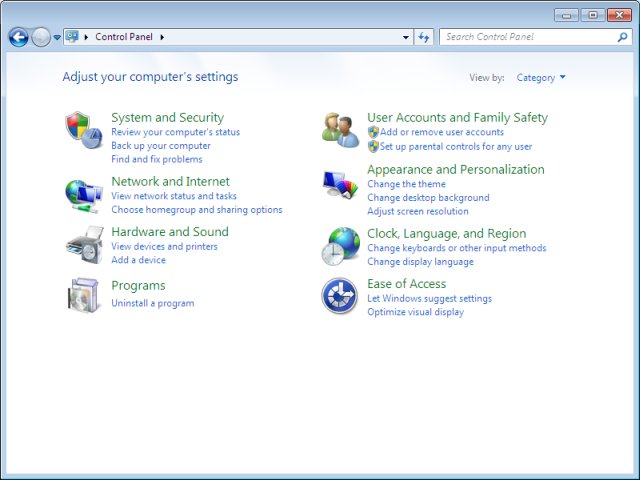Click the Add a device link
This screenshot has height=480, width=640.
point(138,260)
